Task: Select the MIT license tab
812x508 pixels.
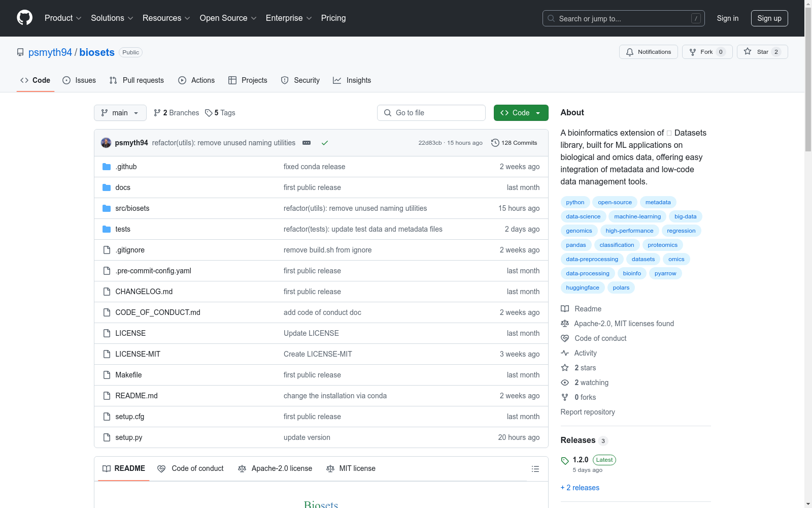Action: coord(351,468)
